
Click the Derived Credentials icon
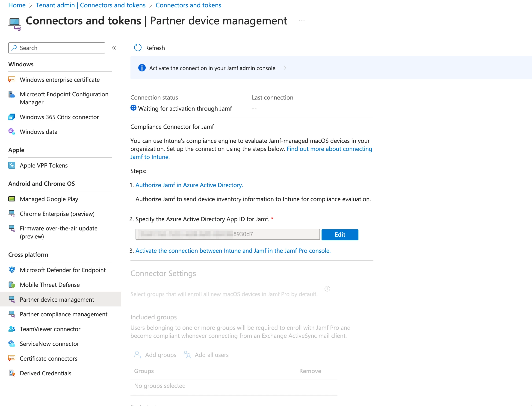tap(12, 373)
